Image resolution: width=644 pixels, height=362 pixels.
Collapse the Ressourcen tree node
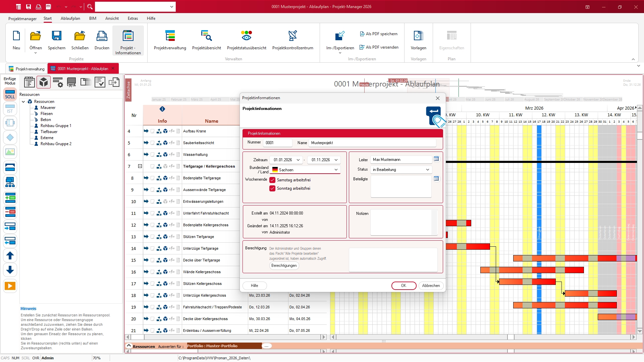23,102
